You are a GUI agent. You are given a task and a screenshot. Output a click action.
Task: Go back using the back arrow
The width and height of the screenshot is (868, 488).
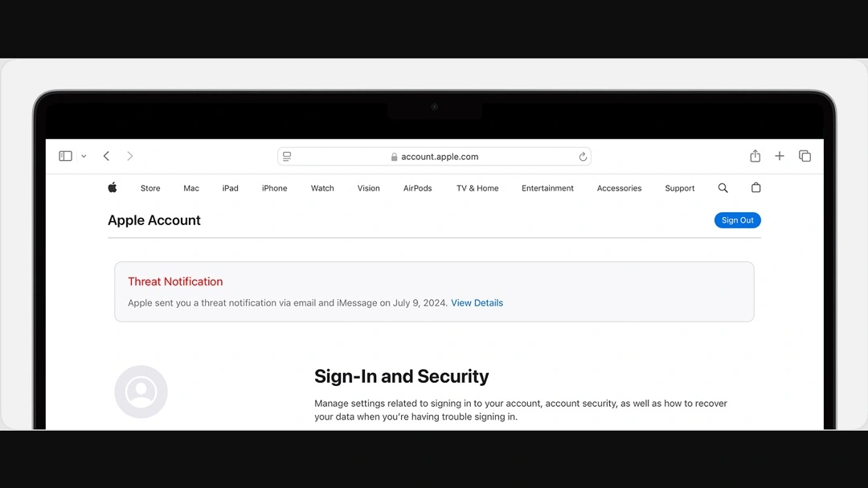click(x=106, y=155)
